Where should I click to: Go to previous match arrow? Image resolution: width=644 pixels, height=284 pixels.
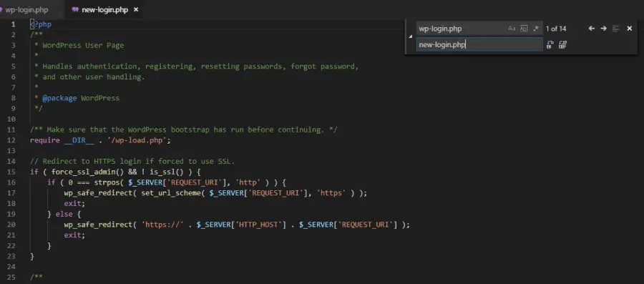(592, 29)
